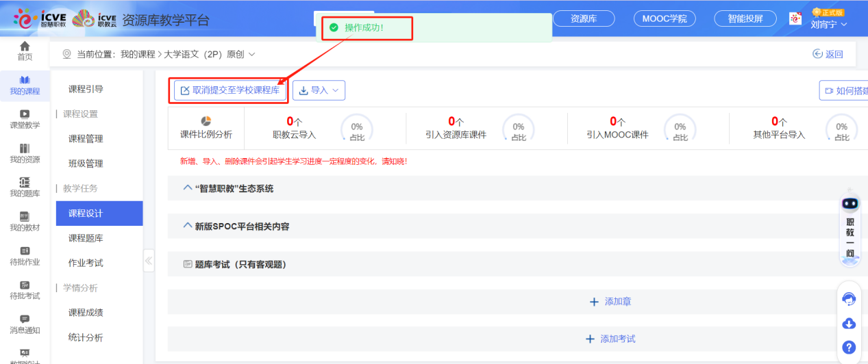
Task: Open 课程题库 in the side menu
Action: click(86, 238)
